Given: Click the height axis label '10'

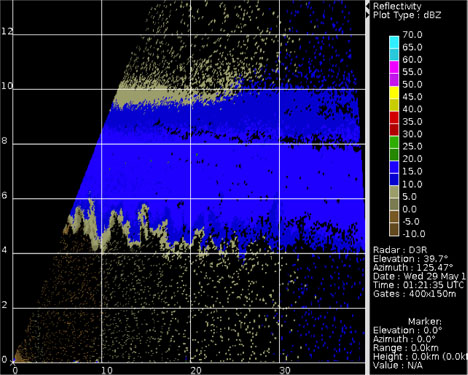Looking at the screenshot, I should point(7,86).
